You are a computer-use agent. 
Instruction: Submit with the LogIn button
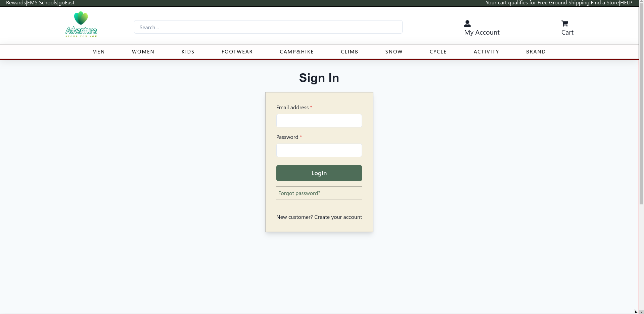(x=319, y=173)
